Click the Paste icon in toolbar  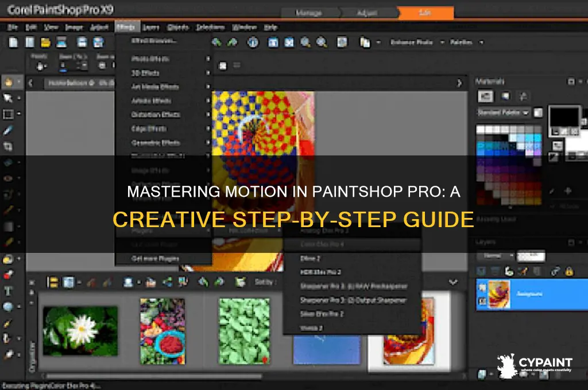pyautogui.click(x=365, y=42)
